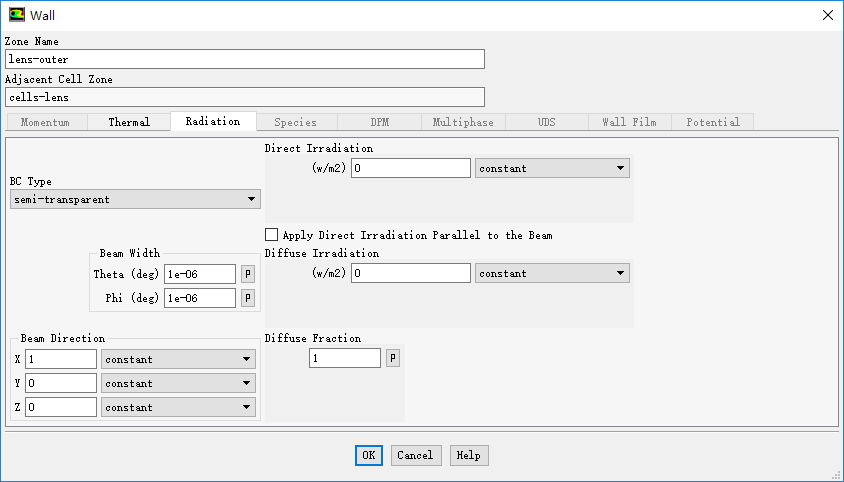Open the Help button
844x482 pixels.
468,455
